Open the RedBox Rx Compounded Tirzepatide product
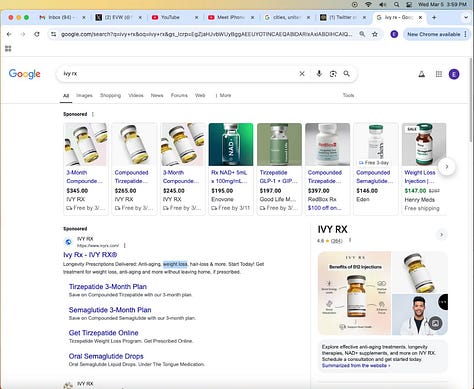The height and width of the screenshot is (389, 474). 328,168
